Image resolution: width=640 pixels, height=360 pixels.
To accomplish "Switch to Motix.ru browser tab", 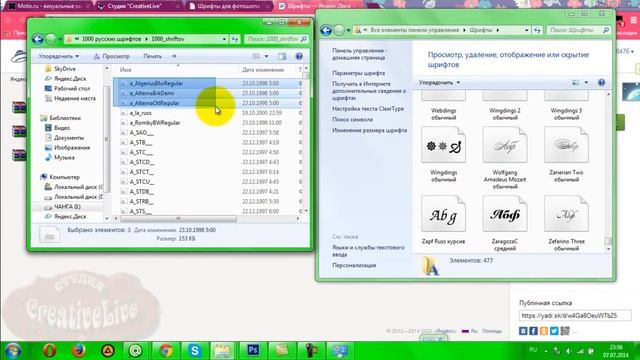I will tap(49, 6).
